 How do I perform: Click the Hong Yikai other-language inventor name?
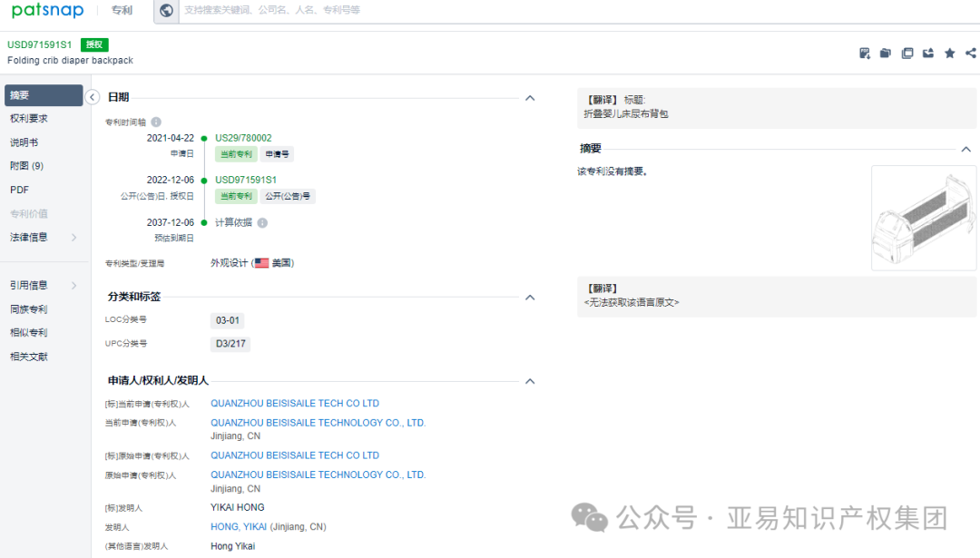[x=232, y=546]
